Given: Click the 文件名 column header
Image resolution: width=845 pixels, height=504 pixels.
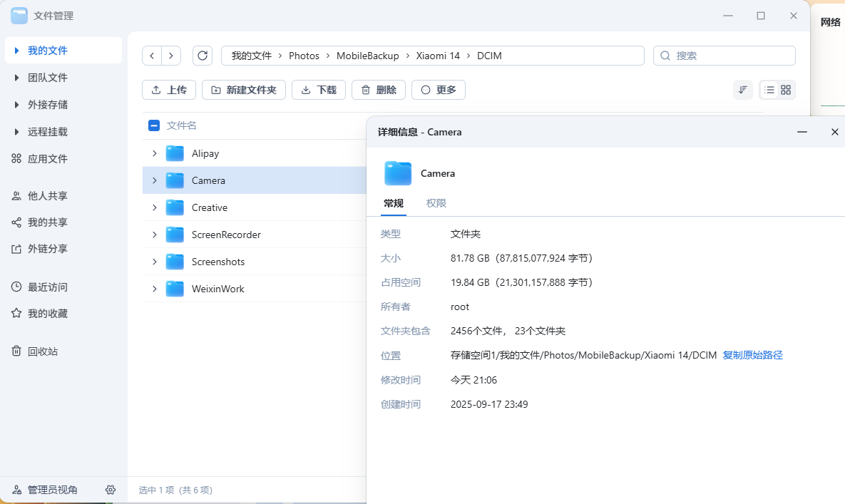Looking at the screenshot, I should coord(181,125).
